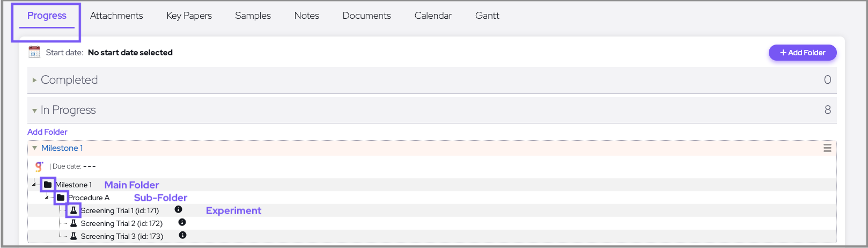Click the flask icon for Screening Trial 1

(73, 210)
